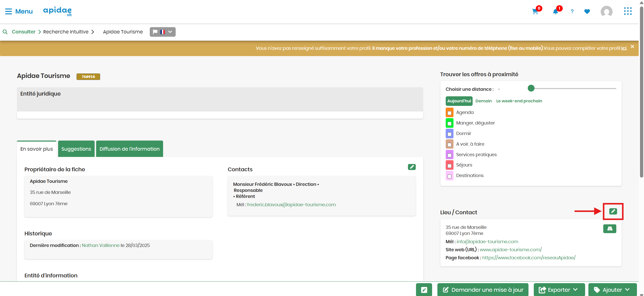Click Demander une mise à jour

483,290
